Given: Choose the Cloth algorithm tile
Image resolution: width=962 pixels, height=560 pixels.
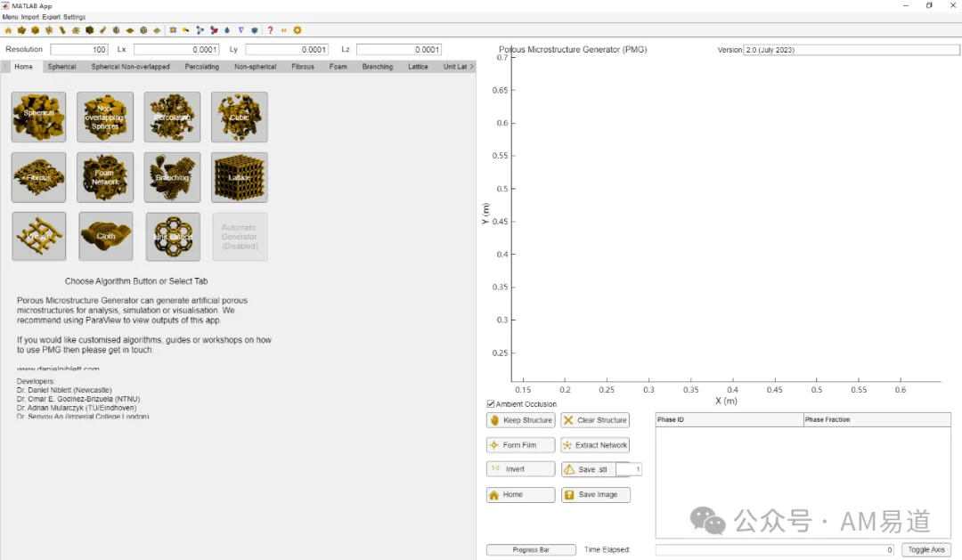Looking at the screenshot, I should (x=105, y=236).
